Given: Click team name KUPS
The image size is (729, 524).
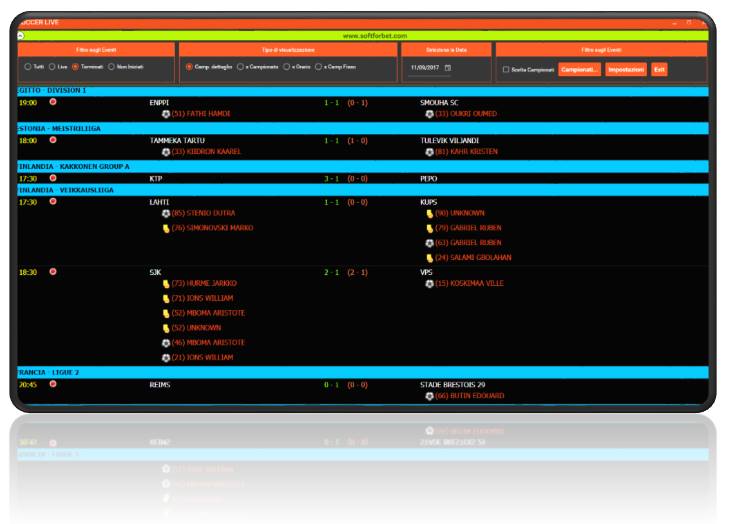Looking at the screenshot, I should click(x=428, y=202).
